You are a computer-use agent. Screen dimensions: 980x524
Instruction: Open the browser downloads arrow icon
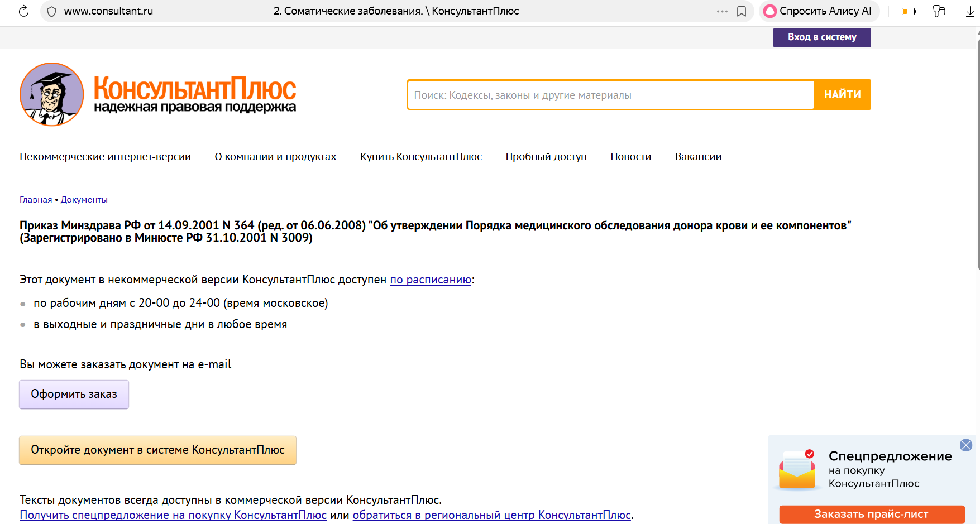[x=970, y=11]
